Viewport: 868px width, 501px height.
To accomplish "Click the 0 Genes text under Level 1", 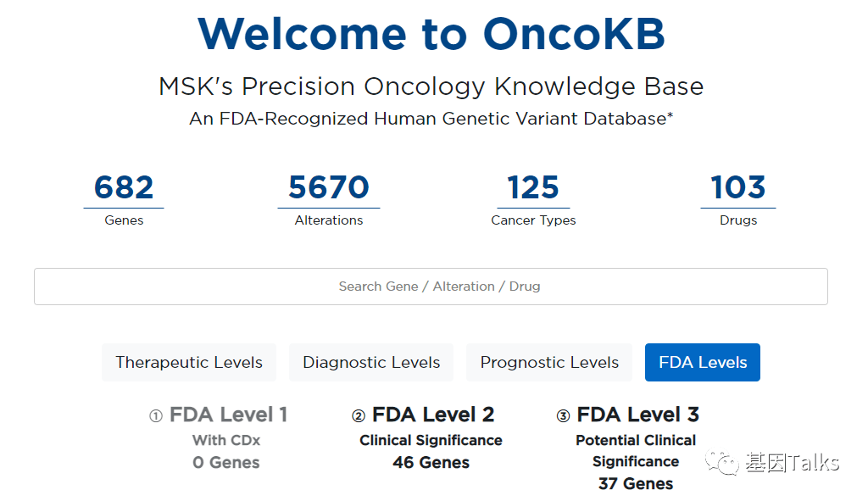I will [x=225, y=462].
